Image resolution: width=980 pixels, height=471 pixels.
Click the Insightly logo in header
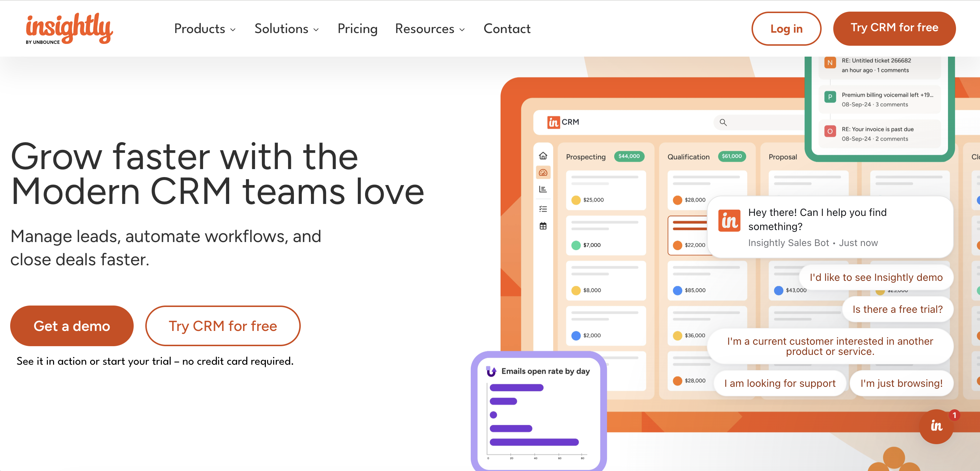69,29
